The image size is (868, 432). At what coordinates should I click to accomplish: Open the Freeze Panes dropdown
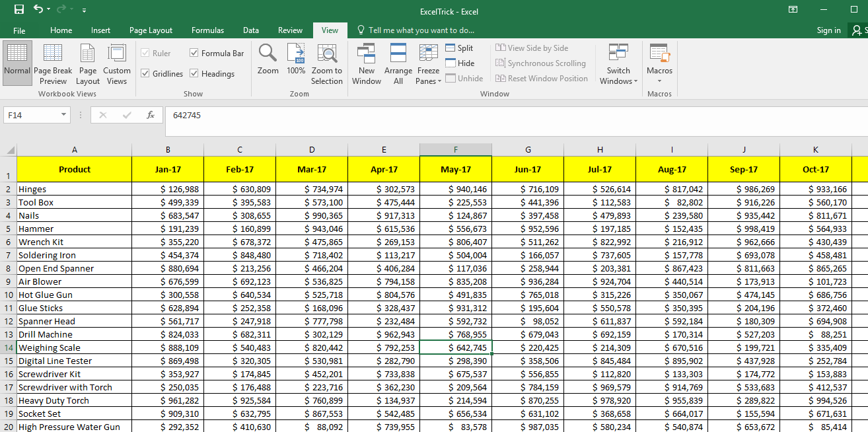click(x=428, y=63)
